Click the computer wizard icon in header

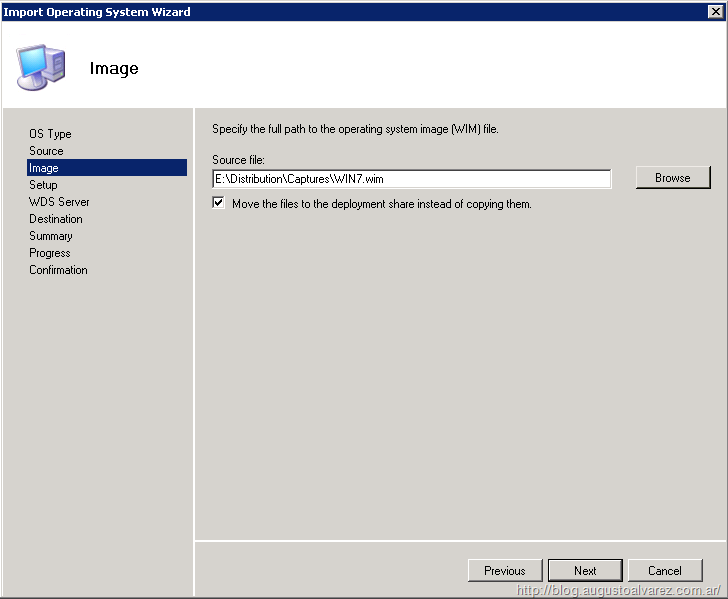tap(41, 67)
